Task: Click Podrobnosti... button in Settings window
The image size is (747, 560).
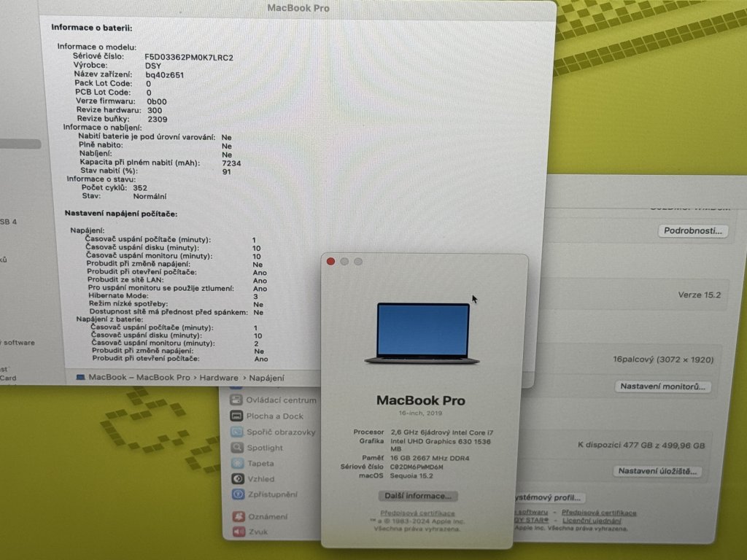Action: (693, 231)
